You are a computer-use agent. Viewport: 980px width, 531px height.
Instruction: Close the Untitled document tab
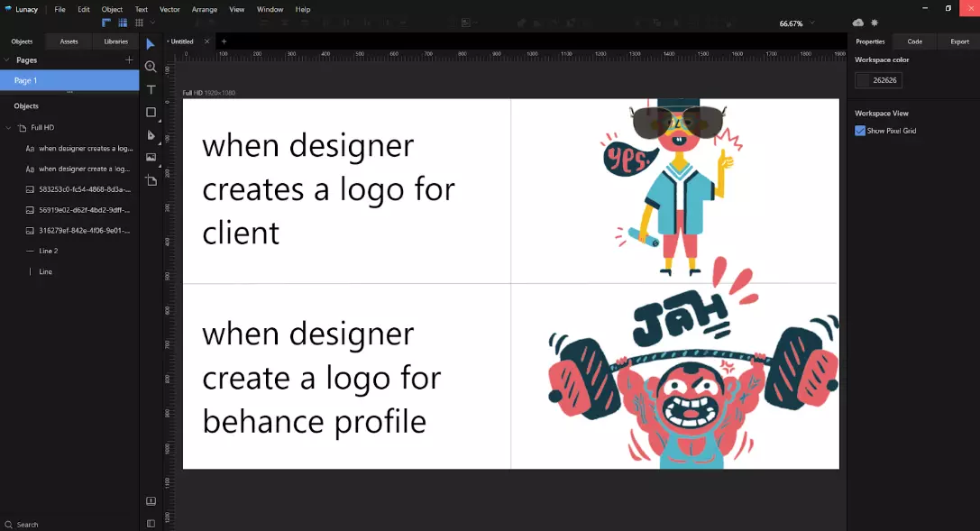(x=206, y=41)
